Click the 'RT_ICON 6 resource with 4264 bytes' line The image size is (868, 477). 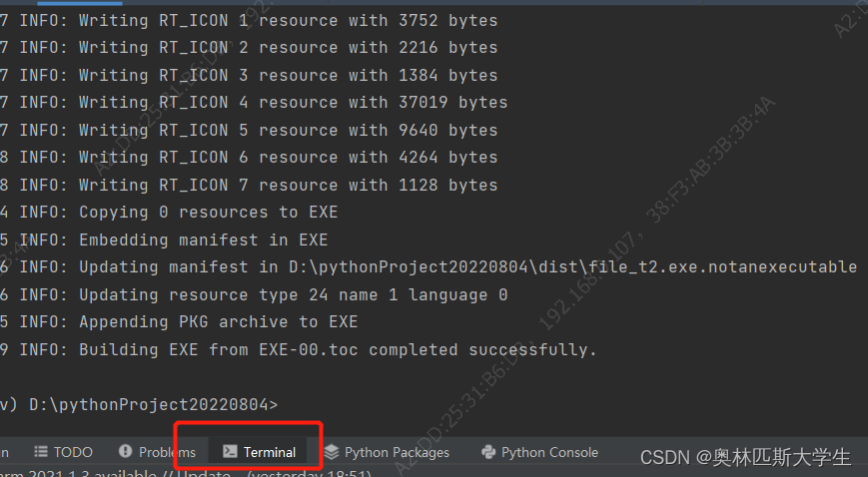point(249,157)
